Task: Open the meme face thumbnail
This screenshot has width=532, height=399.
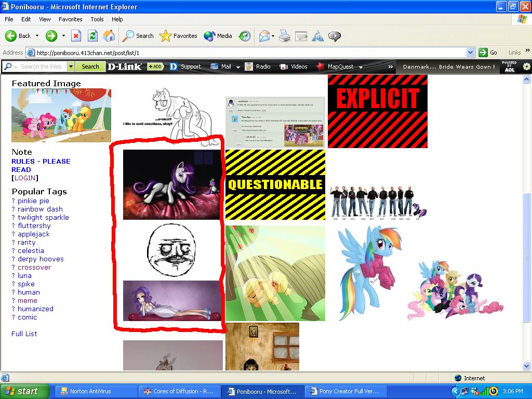Action: point(171,250)
